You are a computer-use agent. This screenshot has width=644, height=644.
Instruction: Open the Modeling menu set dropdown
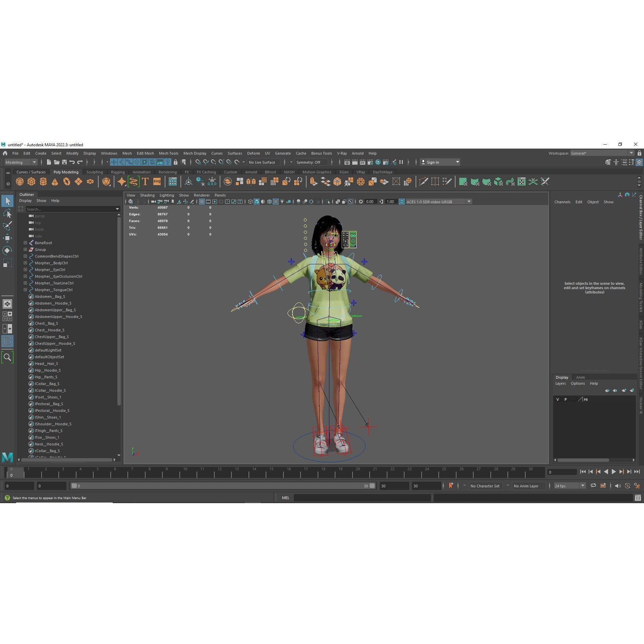pos(21,162)
